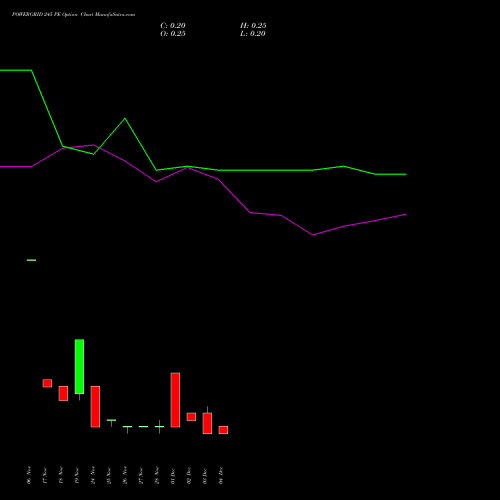The image size is (500, 500).
Task: Select the last red candle on 04 Dec
Action: pyautogui.click(x=223, y=430)
